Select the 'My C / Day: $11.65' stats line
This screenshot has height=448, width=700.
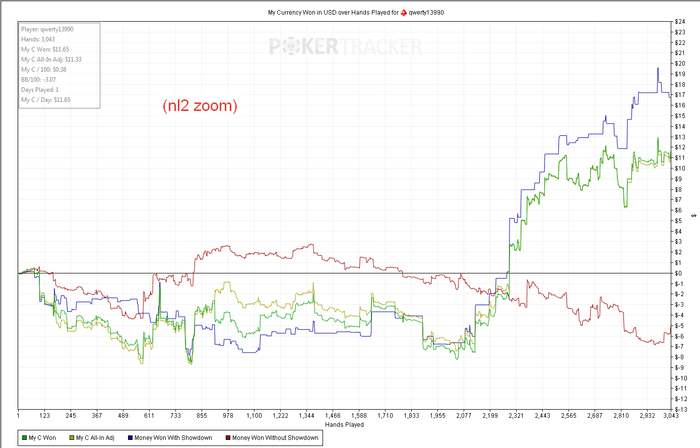pyautogui.click(x=46, y=100)
